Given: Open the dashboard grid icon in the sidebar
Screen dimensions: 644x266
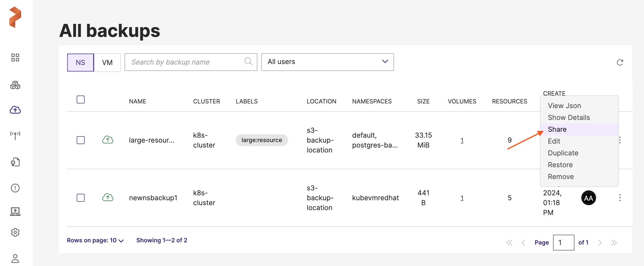Looking at the screenshot, I should (x=15, y=58).
